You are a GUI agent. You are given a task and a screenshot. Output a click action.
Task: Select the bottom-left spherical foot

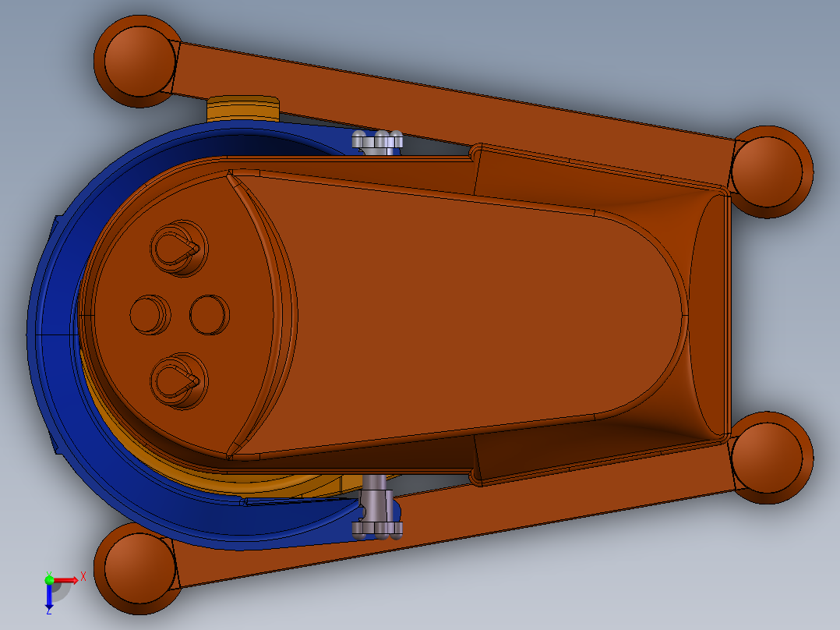point(138,567)
